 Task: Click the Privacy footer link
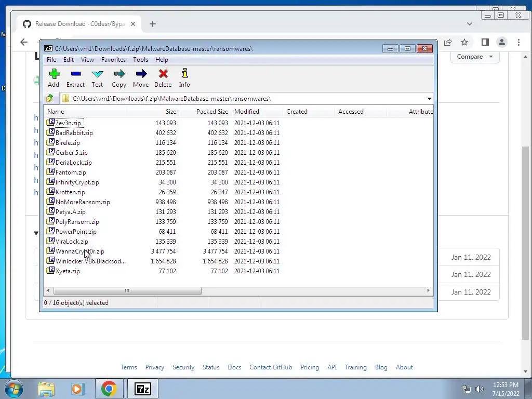tap(155, 367)
